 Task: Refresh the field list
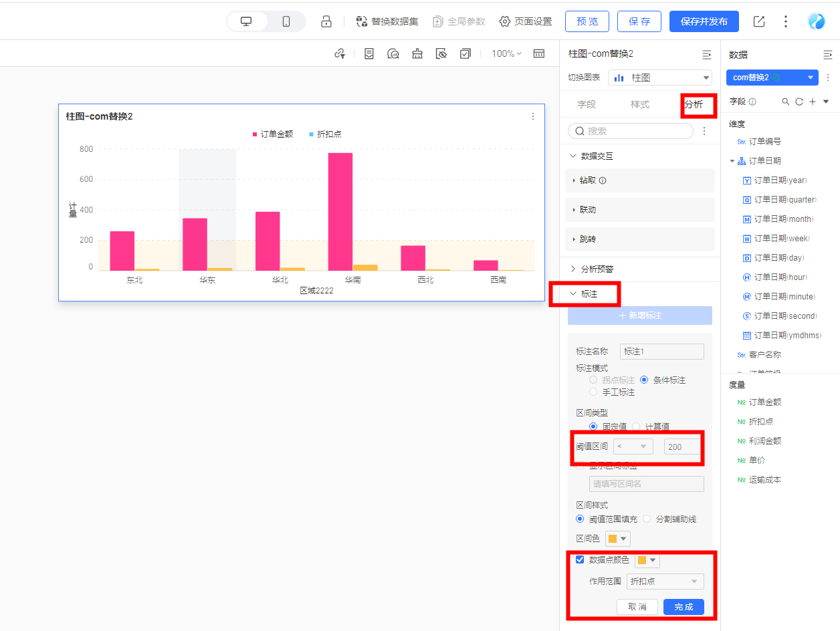click(x=799, y=102)
